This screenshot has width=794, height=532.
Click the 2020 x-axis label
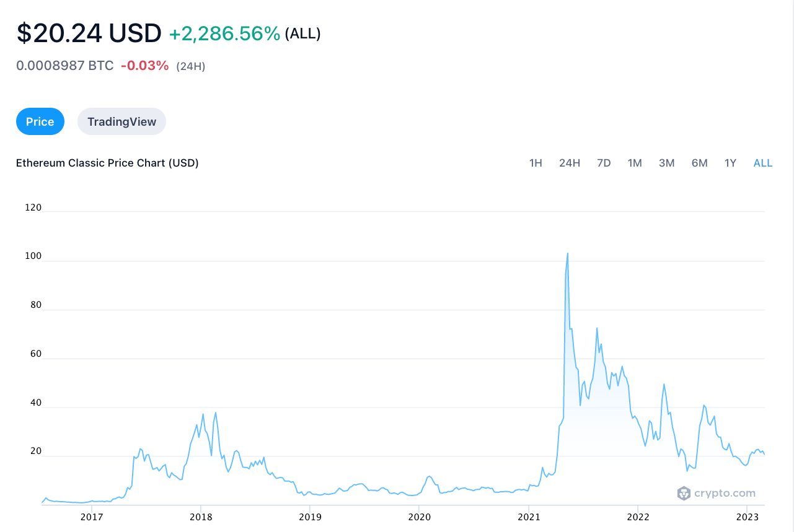pyautogui.click(x=419, y=517)
